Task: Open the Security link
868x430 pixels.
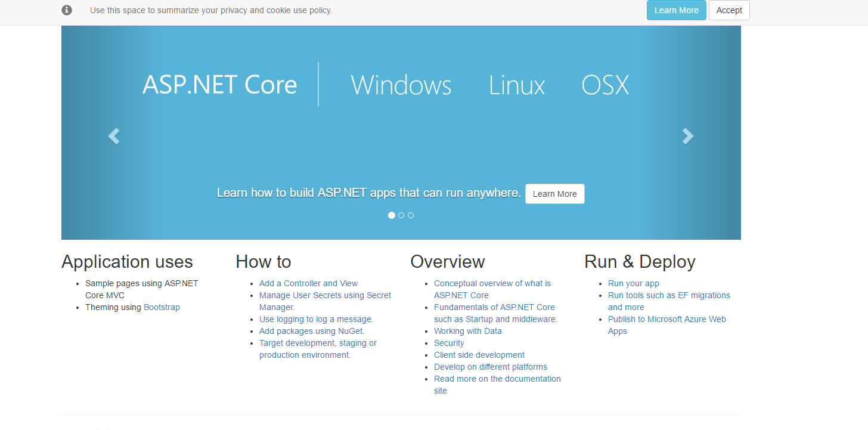Action: pos(449,343)
